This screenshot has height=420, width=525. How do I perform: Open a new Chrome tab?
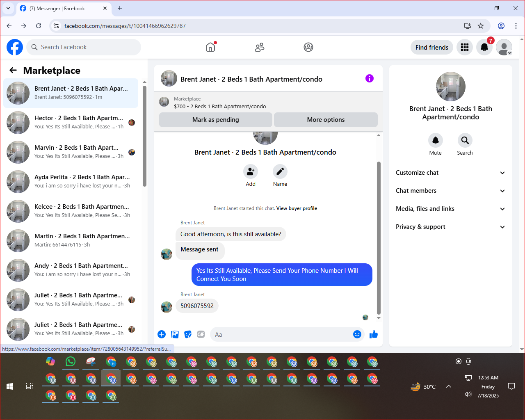(x=120, y=8)
